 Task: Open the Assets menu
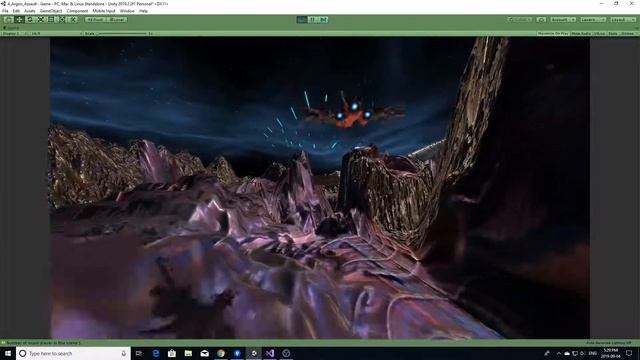tap(30, 11)
